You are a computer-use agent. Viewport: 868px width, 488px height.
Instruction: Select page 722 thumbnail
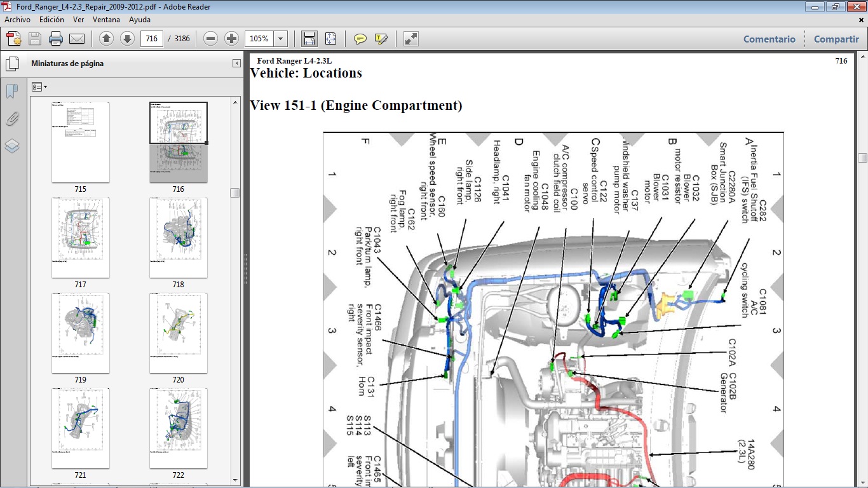click(x=179, y=428)
